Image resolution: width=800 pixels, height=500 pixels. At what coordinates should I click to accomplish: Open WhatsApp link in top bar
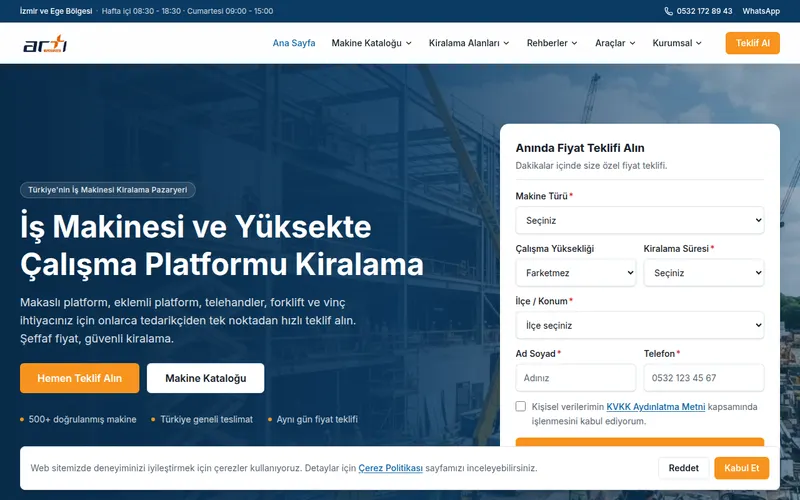point(761,11)
